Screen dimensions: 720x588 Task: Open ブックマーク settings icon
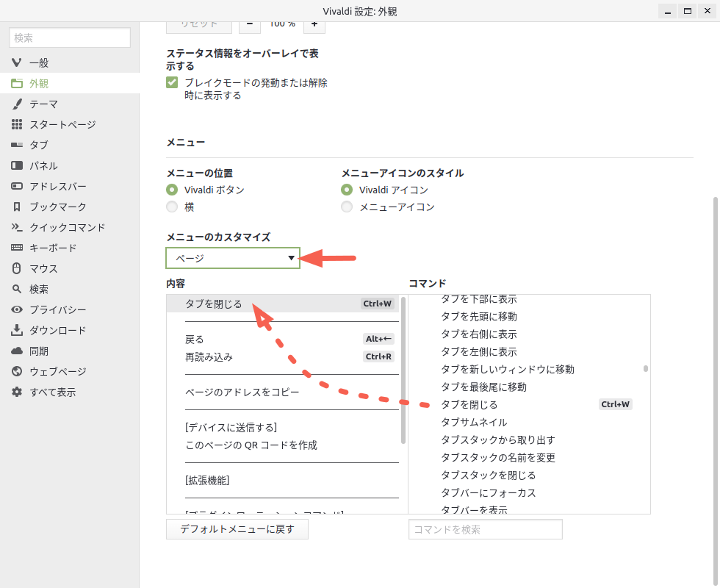[x=16, y=207]
